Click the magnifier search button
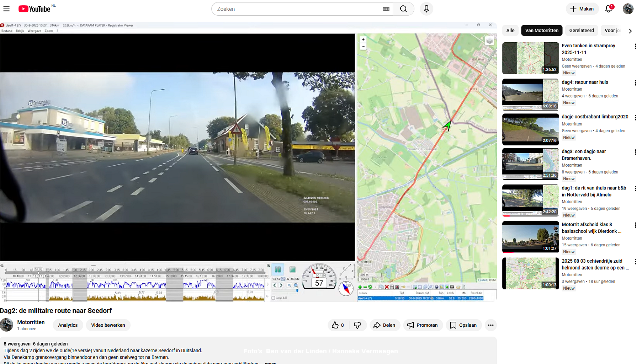This screenshot has height=364, width=642. coord(403,9)
